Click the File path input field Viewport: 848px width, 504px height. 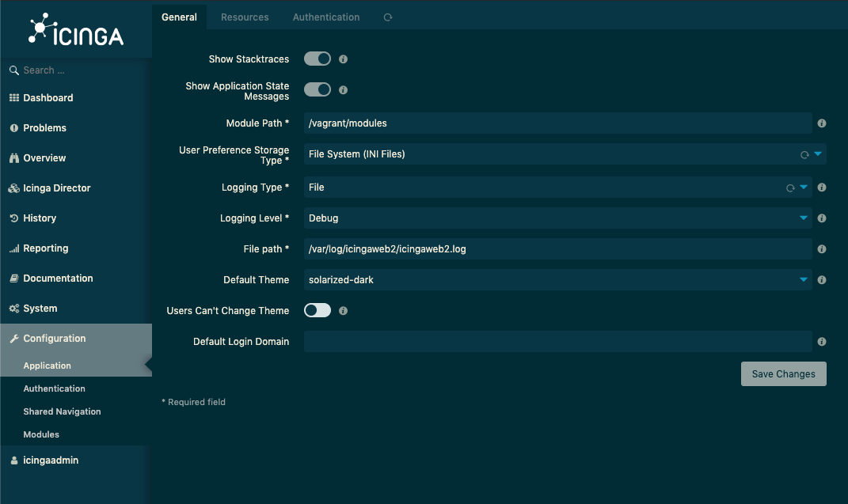(x=557, y=249)
